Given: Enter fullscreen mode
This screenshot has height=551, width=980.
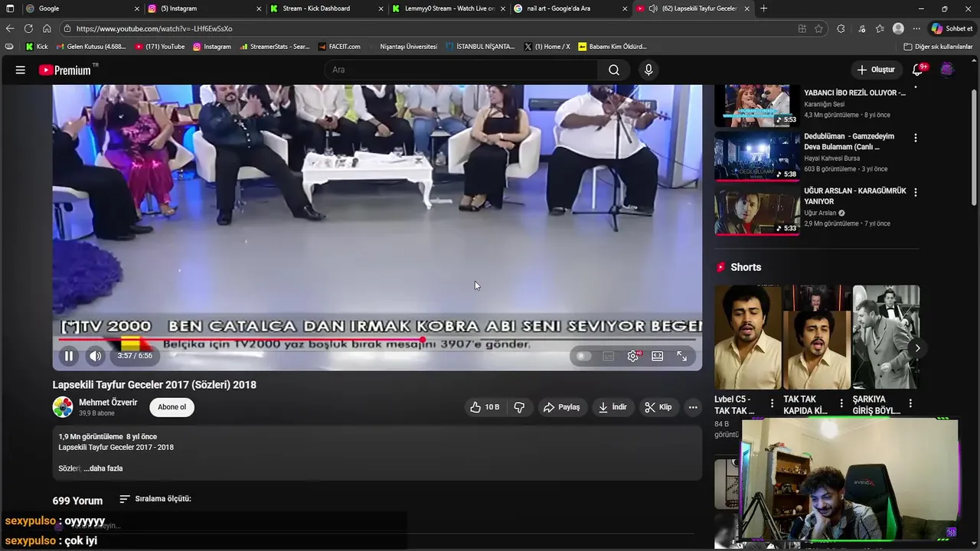Looking at the screenshot, I should click(681, 356).
